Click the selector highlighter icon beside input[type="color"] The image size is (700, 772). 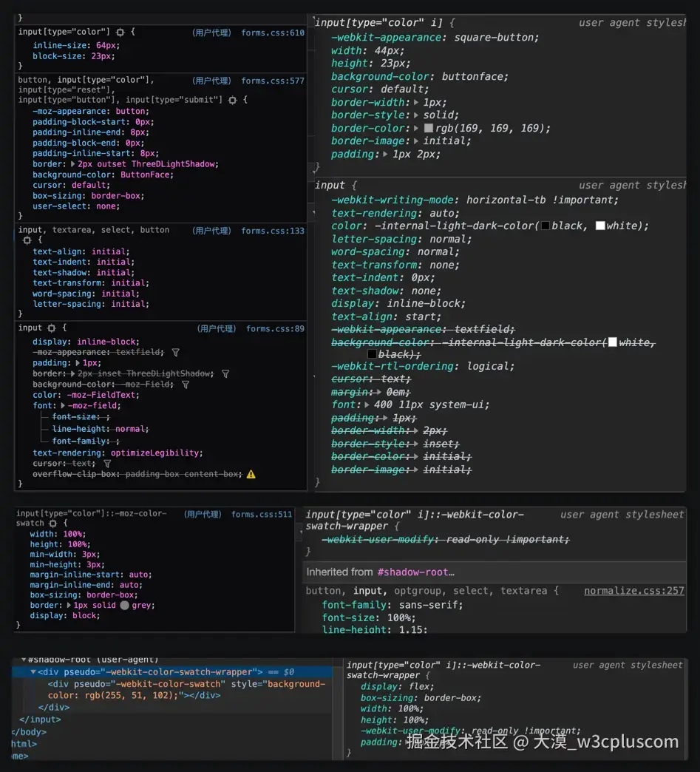[120, 32]
